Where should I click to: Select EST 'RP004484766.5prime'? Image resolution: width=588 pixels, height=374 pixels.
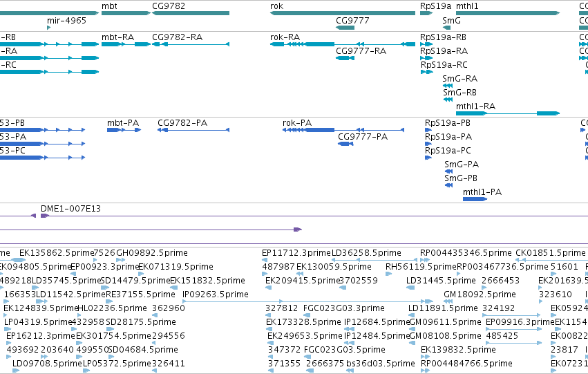pos(466,364)
